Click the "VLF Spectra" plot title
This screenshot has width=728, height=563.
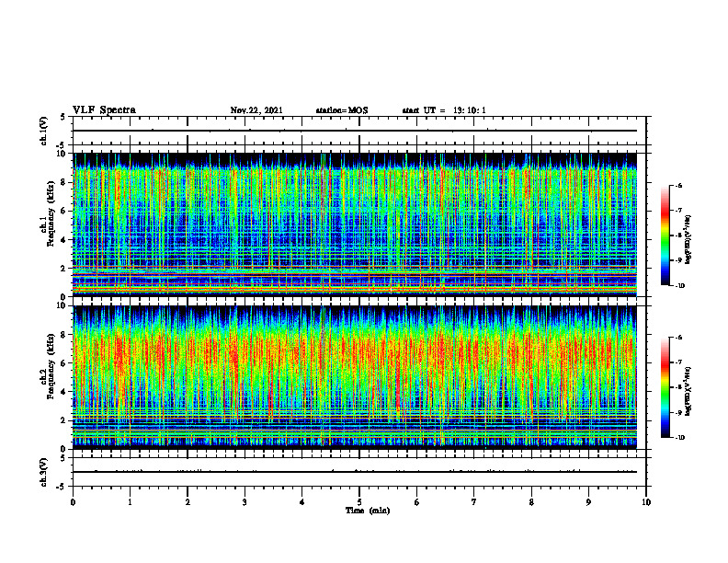tap(104, 110)
